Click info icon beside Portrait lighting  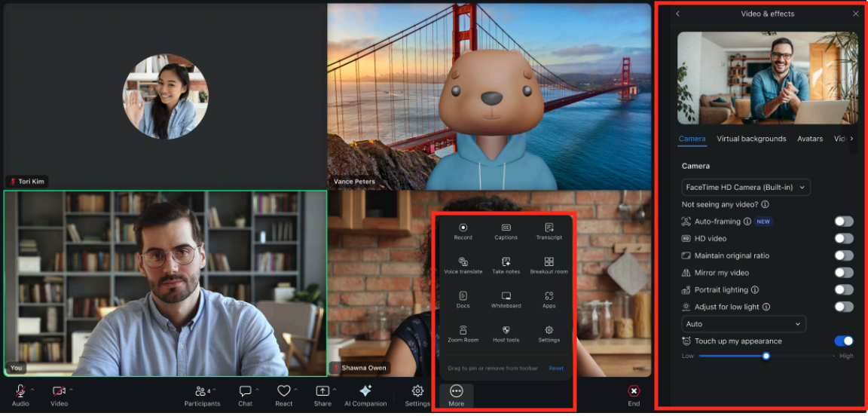[x=754, y=289]
